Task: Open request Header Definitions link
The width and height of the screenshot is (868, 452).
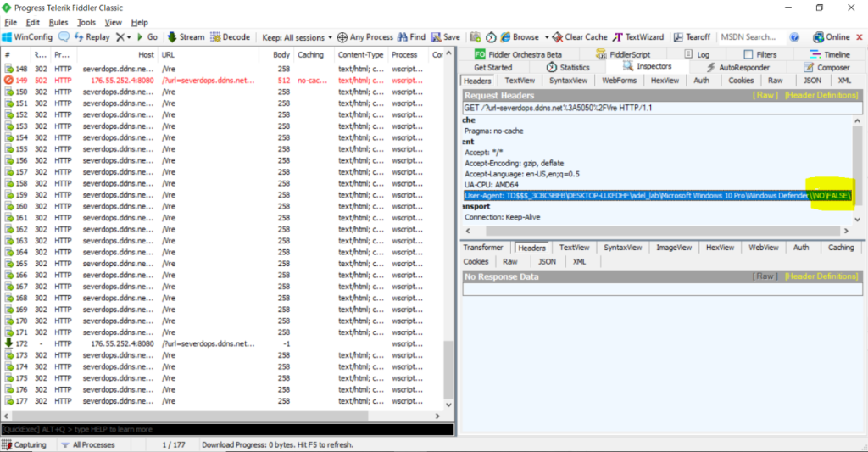Action: [821, 95]
